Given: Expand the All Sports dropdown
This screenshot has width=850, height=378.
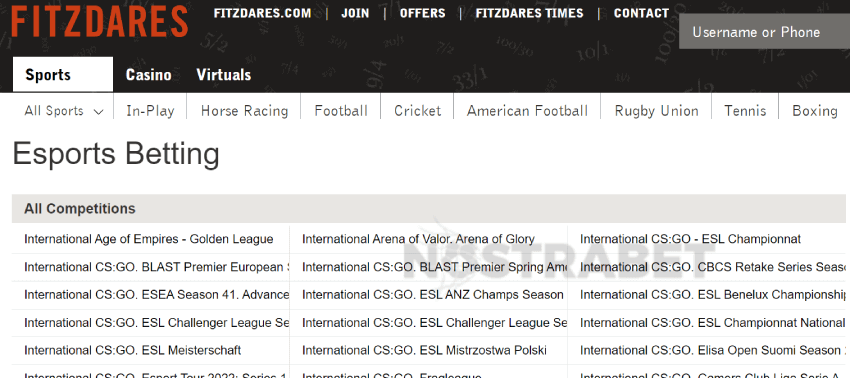Looking at the screenshot, I should click(63, 111).
